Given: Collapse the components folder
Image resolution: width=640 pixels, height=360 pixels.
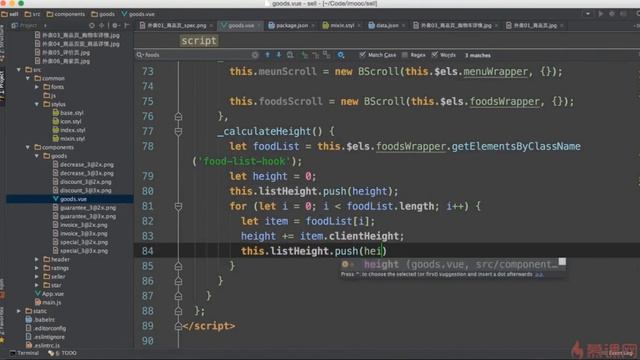Looking at the screenshot, I should (28, 147).
